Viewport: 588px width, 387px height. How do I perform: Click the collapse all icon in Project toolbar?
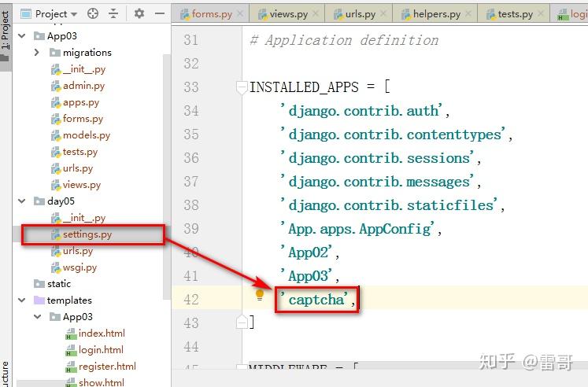(113, 14)
